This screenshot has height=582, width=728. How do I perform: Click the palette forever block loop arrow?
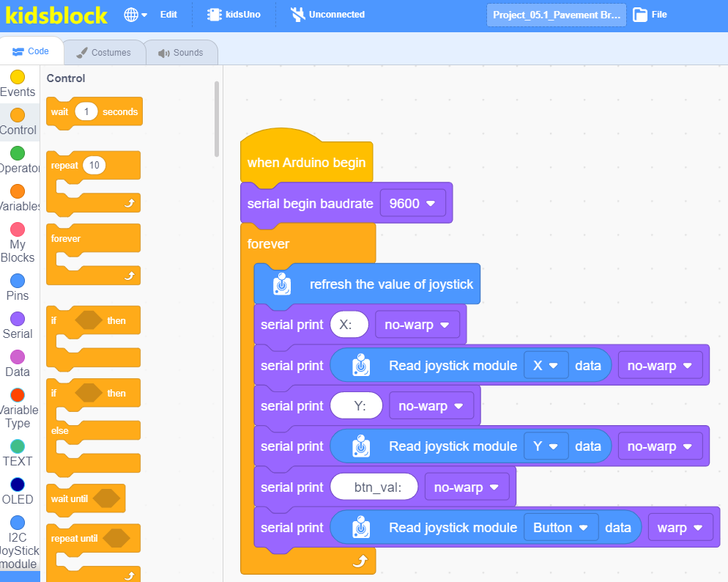click(130, 276)
